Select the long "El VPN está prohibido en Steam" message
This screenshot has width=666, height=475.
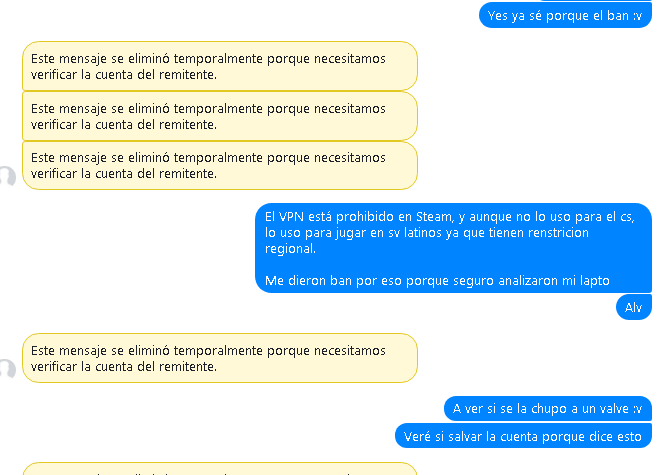[453, 248]
